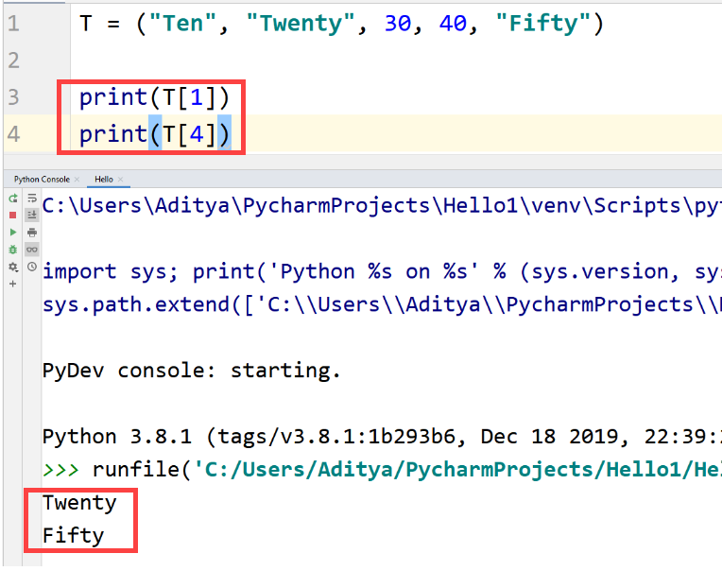722x588 pixels.
Task: Click line number 1 in the gutter
Action: point(14,23)
